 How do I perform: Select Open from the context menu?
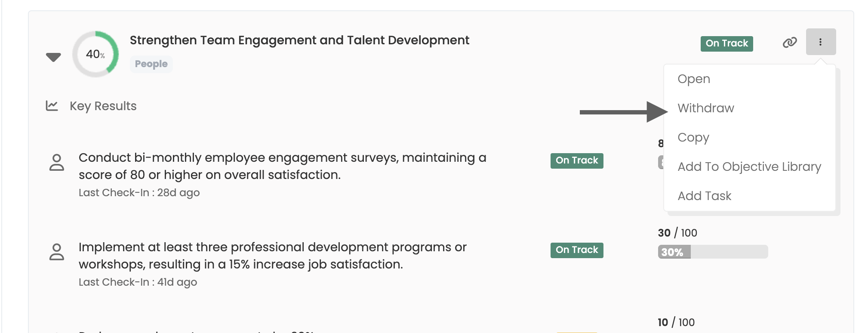tap(693, 79)
